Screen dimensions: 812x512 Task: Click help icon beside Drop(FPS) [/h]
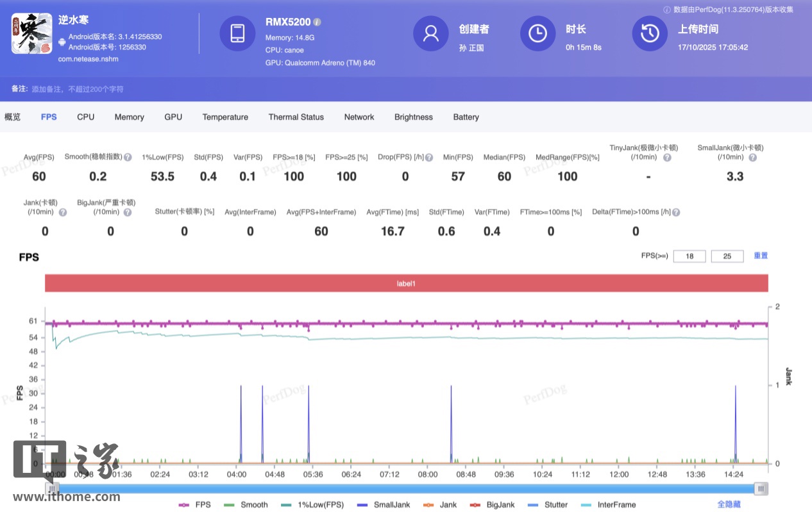429,158
